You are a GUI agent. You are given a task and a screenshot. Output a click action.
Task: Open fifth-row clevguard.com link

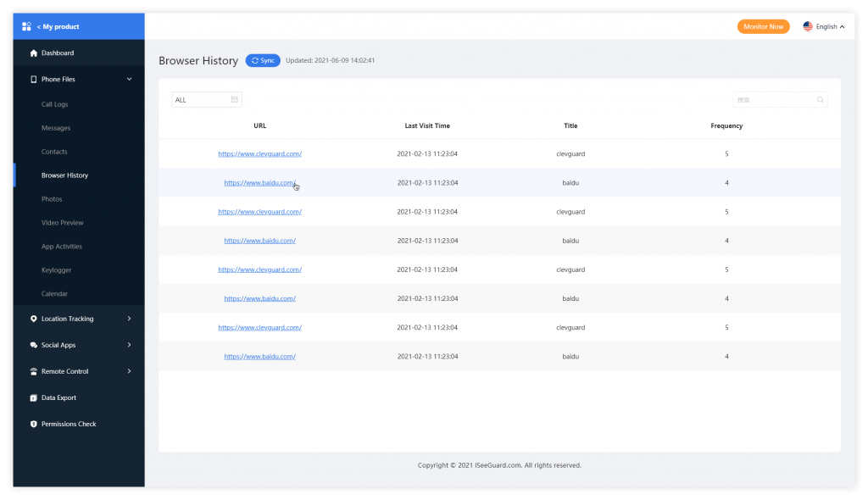tap(259, 269)
